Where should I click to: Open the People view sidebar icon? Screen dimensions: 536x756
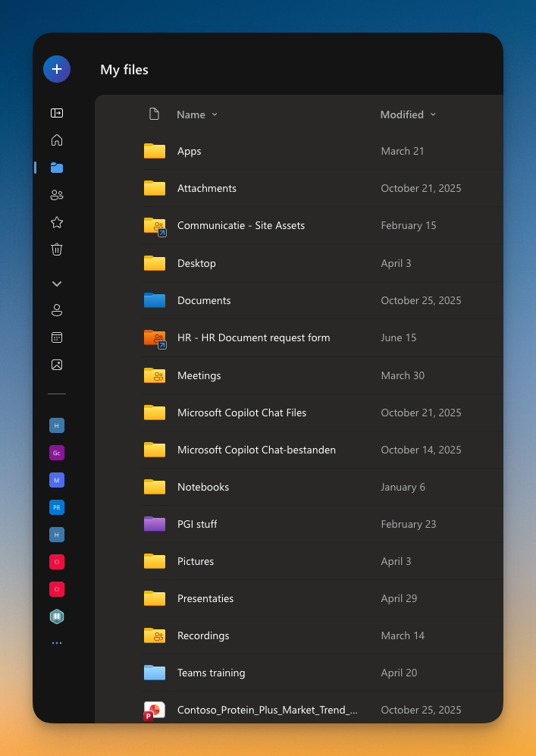pyautogui.click(x=57, y=310)
